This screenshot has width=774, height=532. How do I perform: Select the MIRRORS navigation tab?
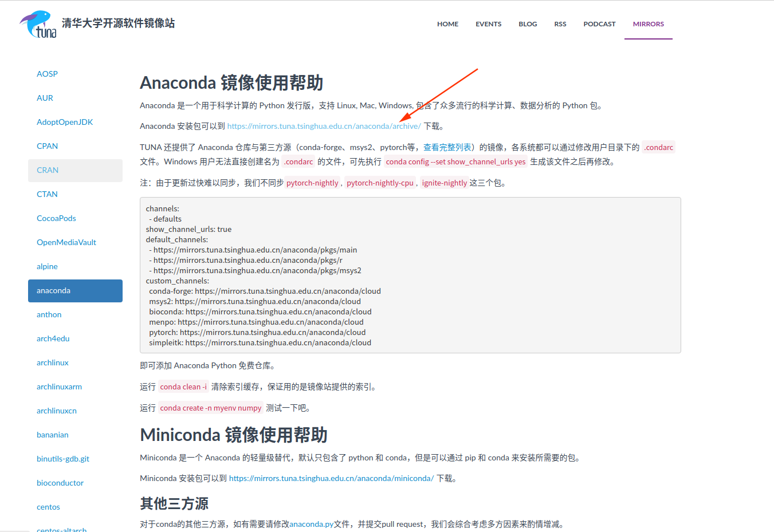point(649,24)
